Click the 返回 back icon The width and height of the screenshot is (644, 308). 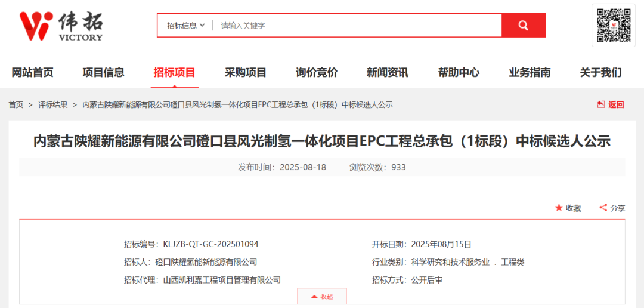pos(601,104)
